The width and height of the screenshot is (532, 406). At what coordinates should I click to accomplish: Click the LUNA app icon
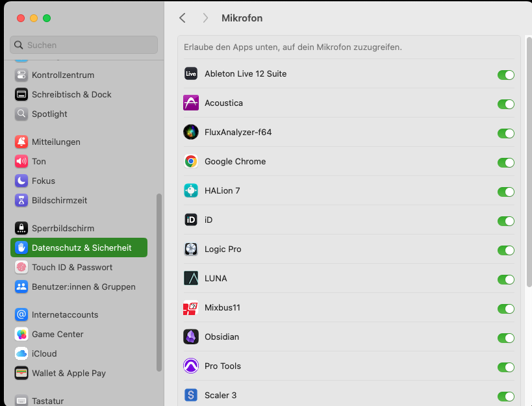[191, 278]
